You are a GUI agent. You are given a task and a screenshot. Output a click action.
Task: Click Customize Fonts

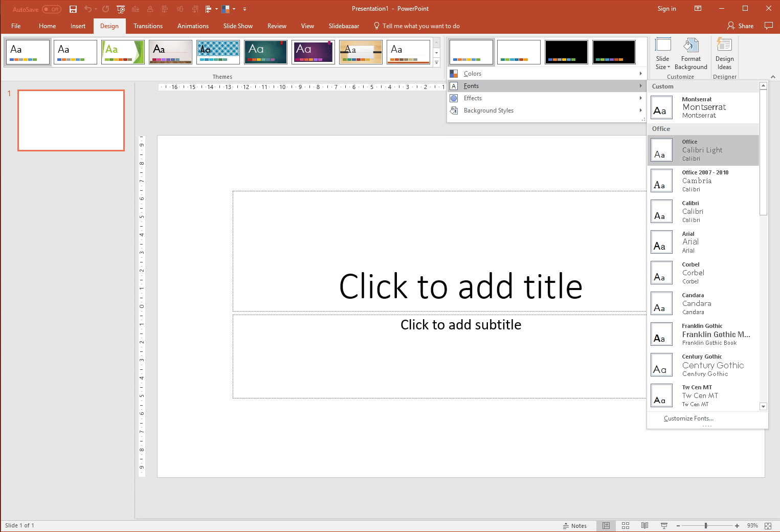(688, 418)
